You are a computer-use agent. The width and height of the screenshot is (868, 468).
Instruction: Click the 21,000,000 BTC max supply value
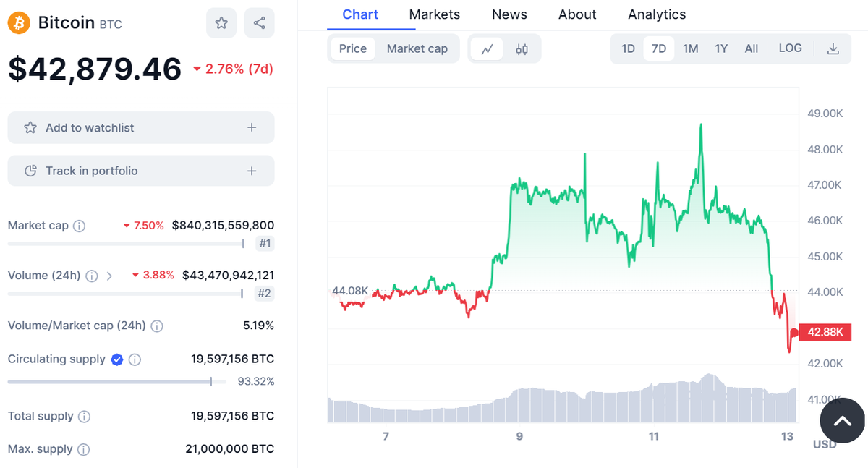[230, 449]
